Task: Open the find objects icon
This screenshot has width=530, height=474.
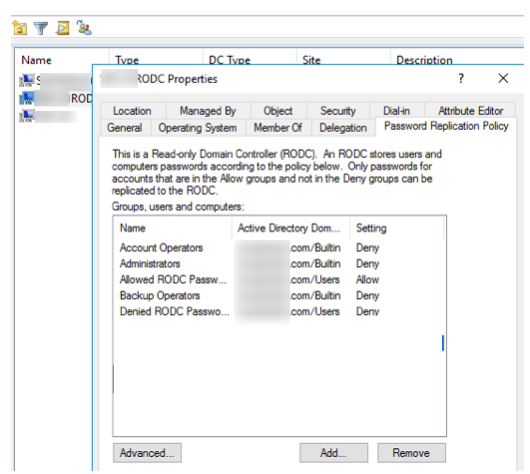Action: [x=63, y=28]
